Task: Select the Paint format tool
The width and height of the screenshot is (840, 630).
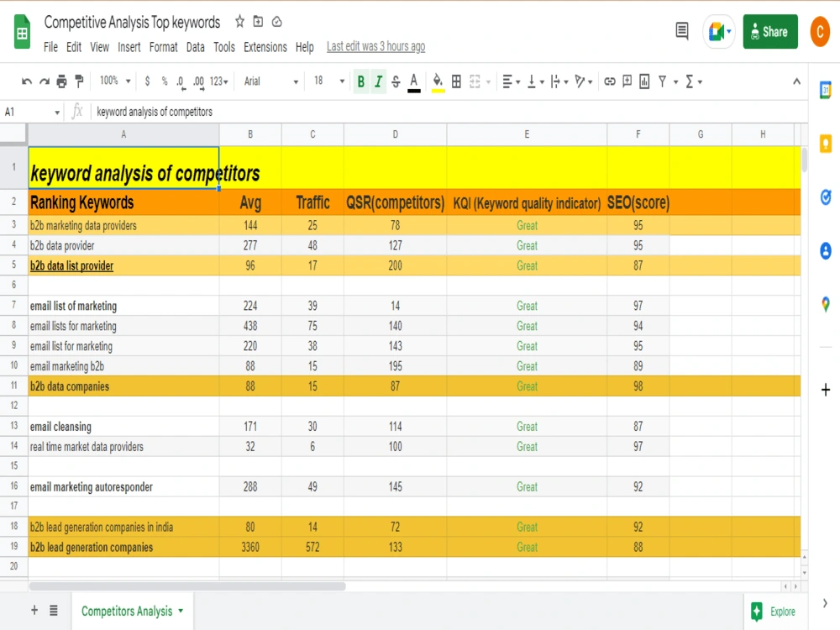Action: (x=79, y=81)
